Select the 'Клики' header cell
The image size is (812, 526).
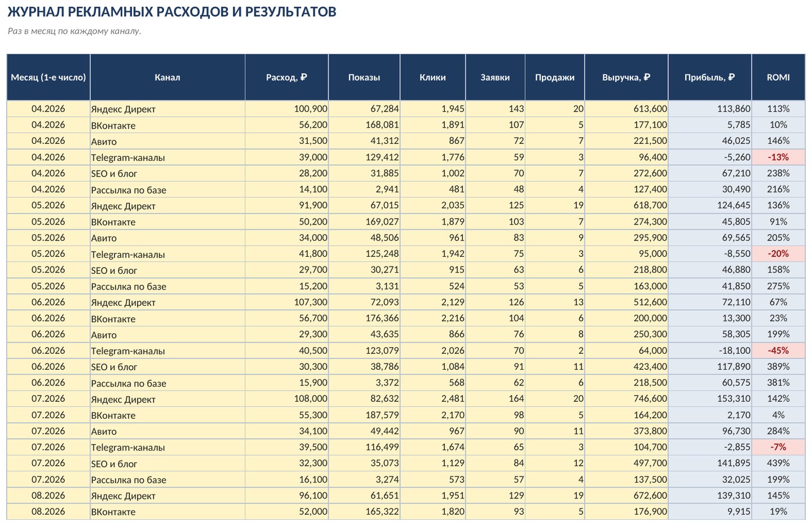(433, 77)
